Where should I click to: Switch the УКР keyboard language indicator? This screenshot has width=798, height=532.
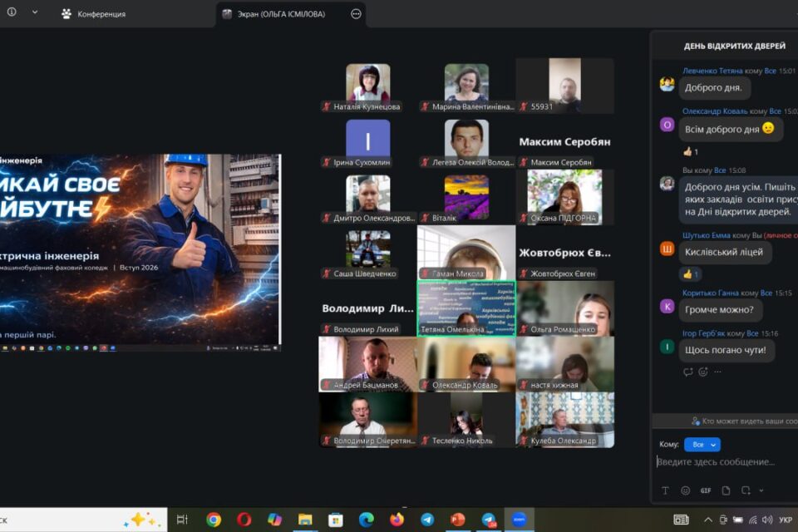click(x=786, y=520)
